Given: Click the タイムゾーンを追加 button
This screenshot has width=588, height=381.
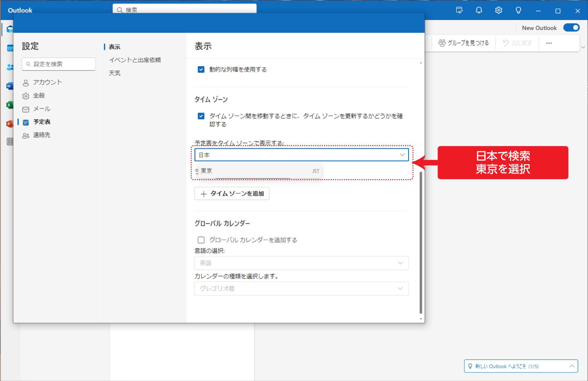Looking at the screenshot, I should [x=232, y=194].
